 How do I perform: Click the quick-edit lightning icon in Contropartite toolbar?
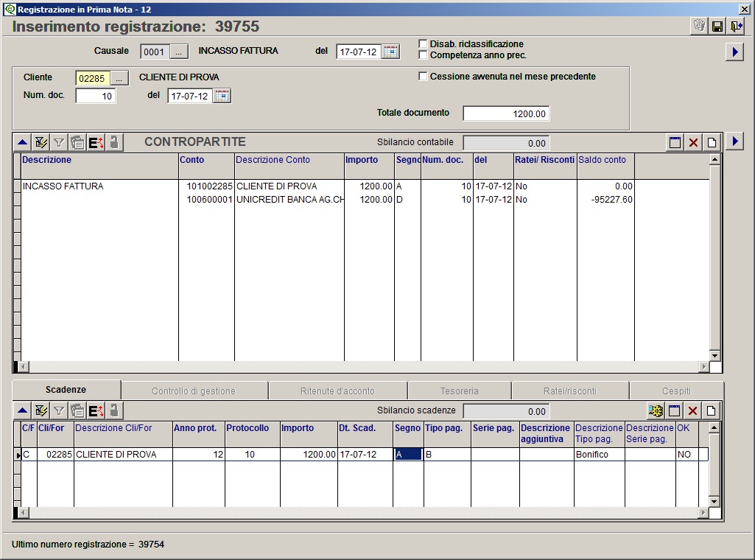41,142
